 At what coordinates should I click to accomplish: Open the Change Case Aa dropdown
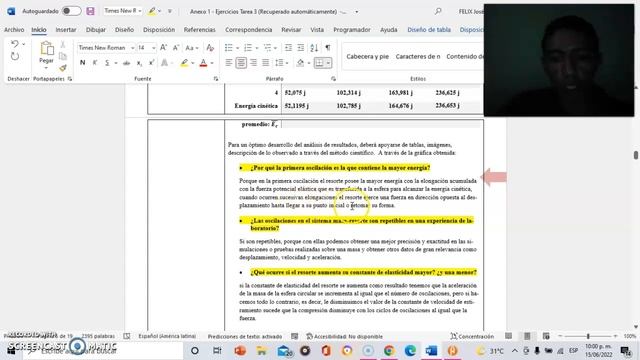[x=191, y=48]
